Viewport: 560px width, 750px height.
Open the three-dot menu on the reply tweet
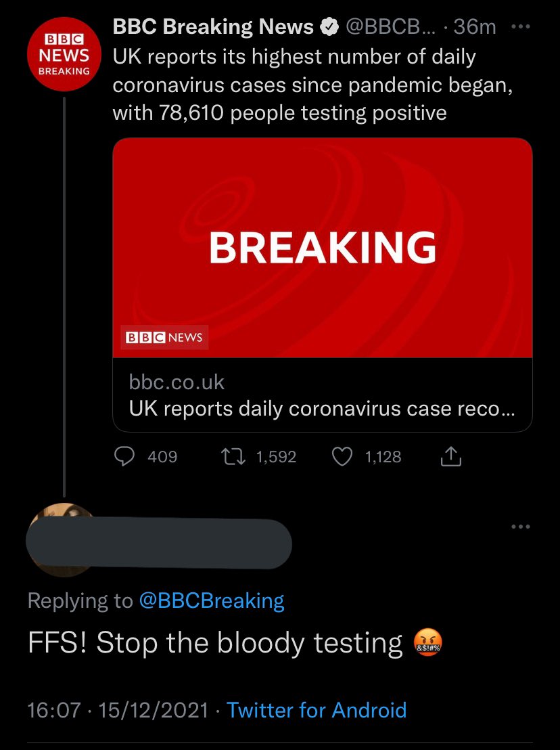[x=521, y=527]
